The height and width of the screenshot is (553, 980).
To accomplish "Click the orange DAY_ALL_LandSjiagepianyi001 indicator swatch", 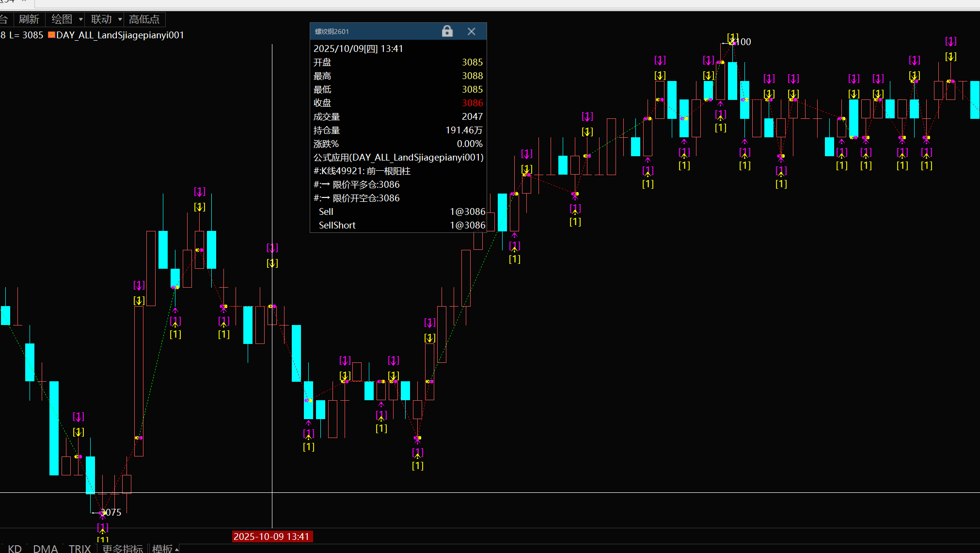I will [x=51, y=35].
